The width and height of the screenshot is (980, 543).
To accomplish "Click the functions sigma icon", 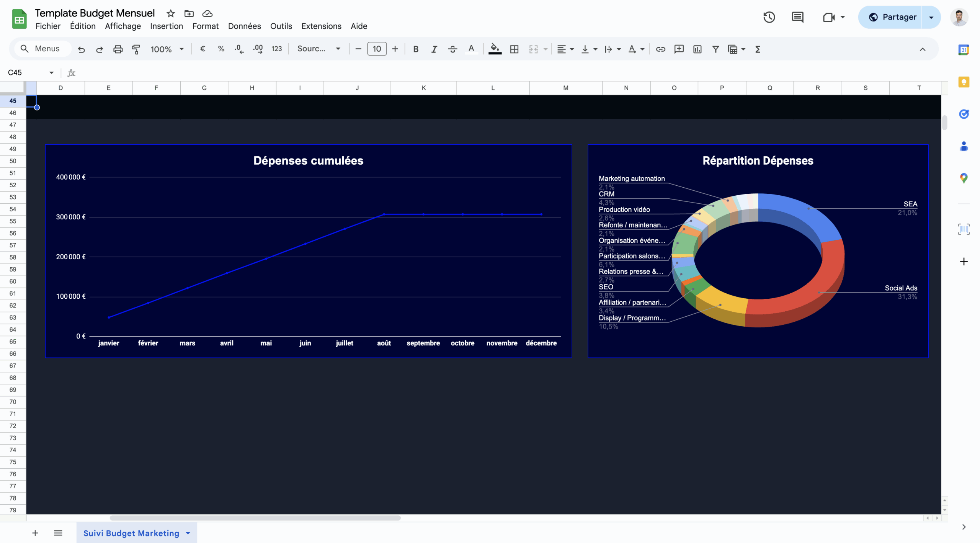I will 758,49.
